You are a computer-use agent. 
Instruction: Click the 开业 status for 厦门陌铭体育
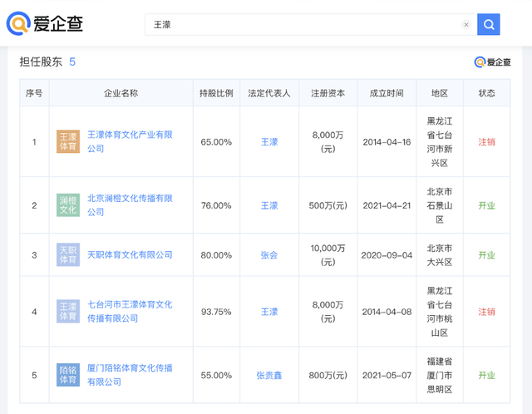point(486,375)
